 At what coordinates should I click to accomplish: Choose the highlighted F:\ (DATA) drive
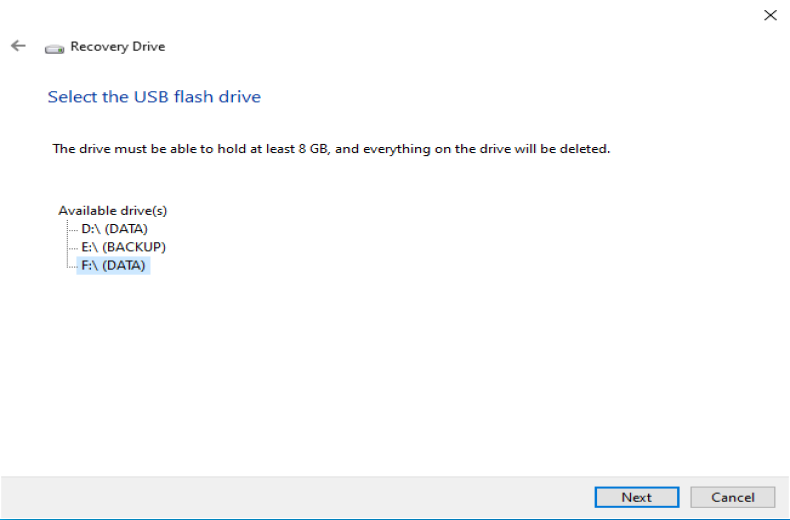[113, 265]
